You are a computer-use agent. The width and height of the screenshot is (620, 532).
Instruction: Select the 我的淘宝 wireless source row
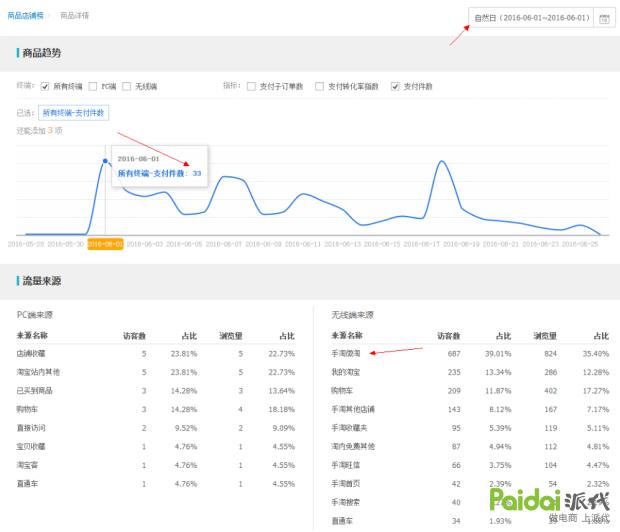[x=470, y=372]
